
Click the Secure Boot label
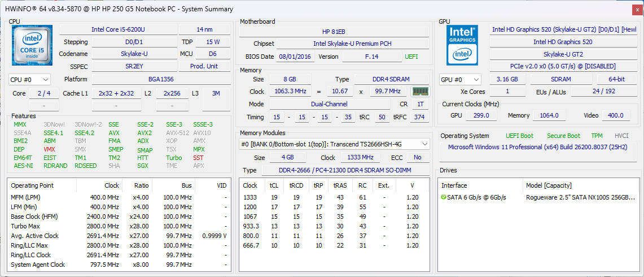pyautogui.click(x=563, y=136)
